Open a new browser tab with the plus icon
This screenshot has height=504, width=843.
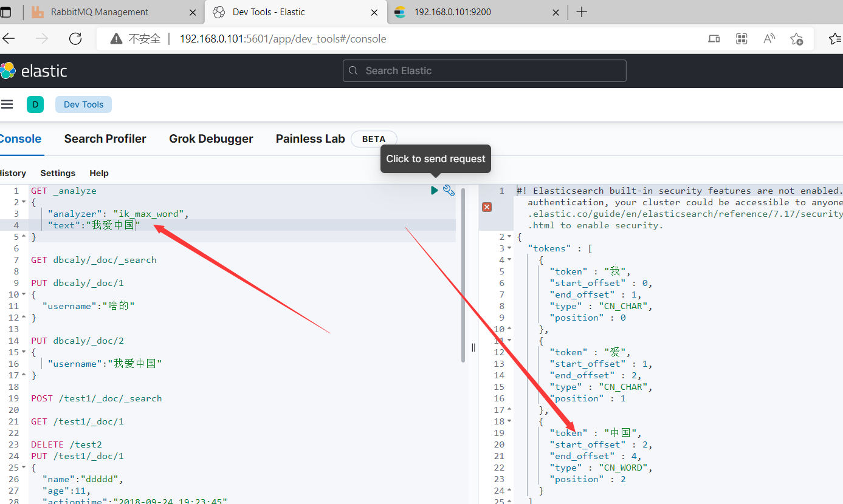pyautogui.click(x=582, y=12)
